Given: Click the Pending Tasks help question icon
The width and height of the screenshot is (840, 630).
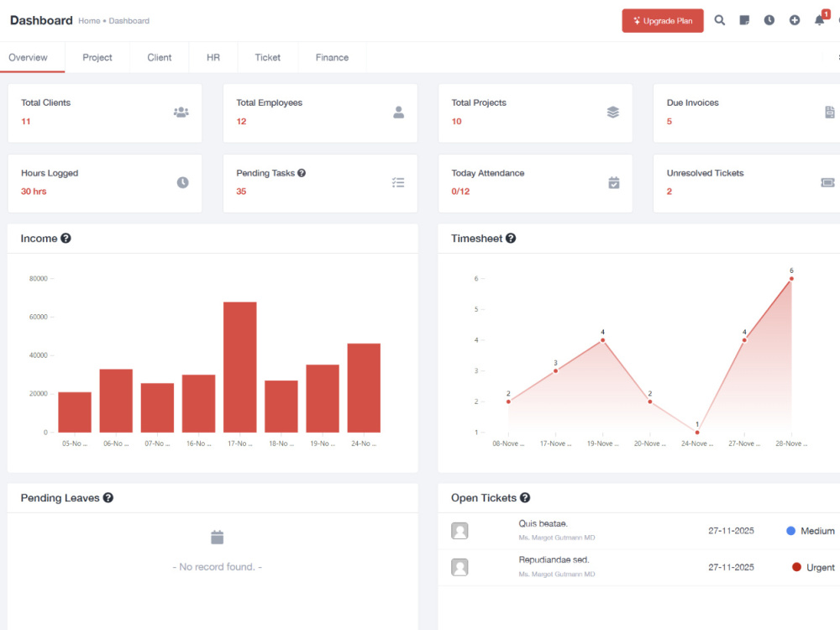Looking at the screenshot, I should tap(302, 173).
